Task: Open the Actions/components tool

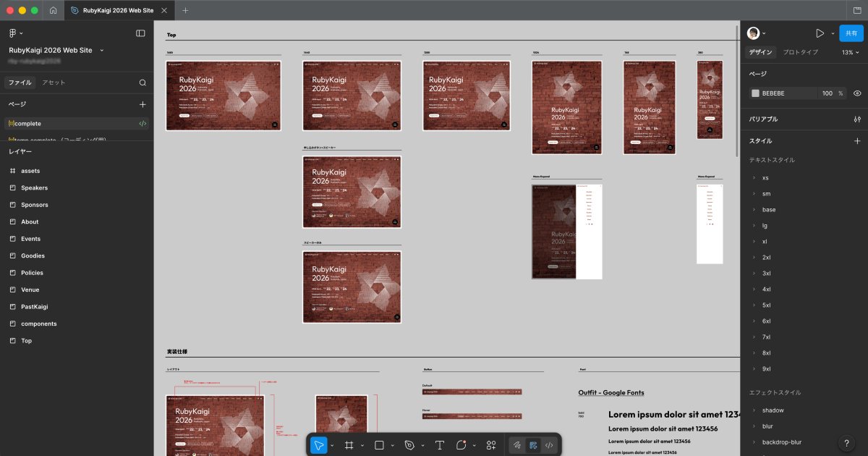Action: tap(491, 445)
